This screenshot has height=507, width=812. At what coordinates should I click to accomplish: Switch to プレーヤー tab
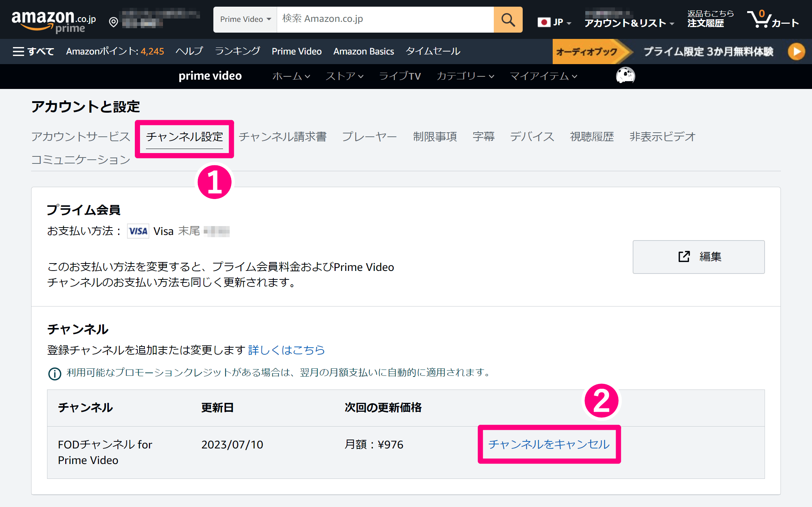click(x=369, y=136)
